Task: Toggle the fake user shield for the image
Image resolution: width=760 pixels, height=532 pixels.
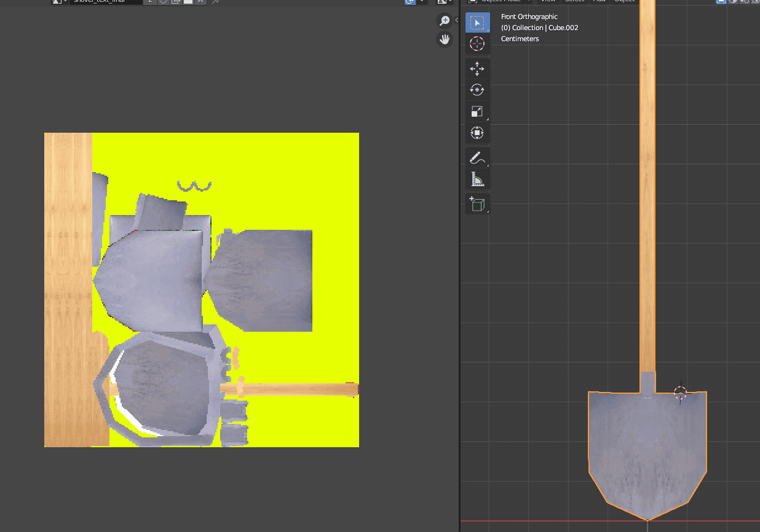Action: [164, 2]
